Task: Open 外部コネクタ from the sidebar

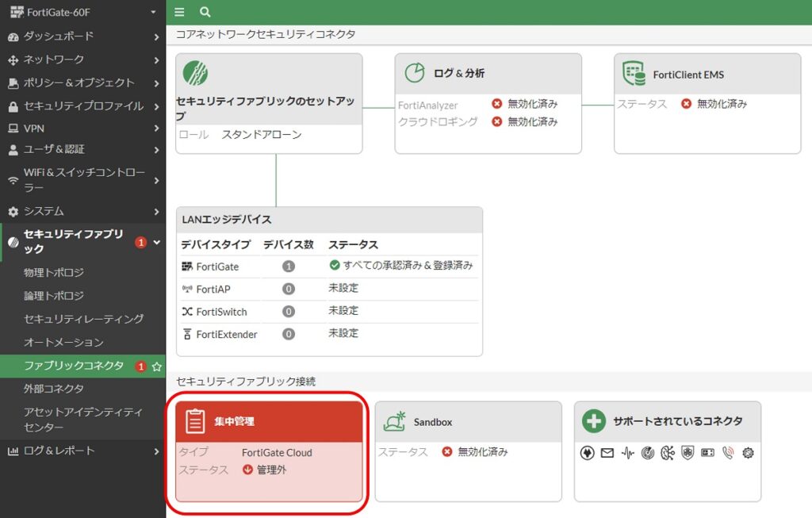Action: [54, 389]
